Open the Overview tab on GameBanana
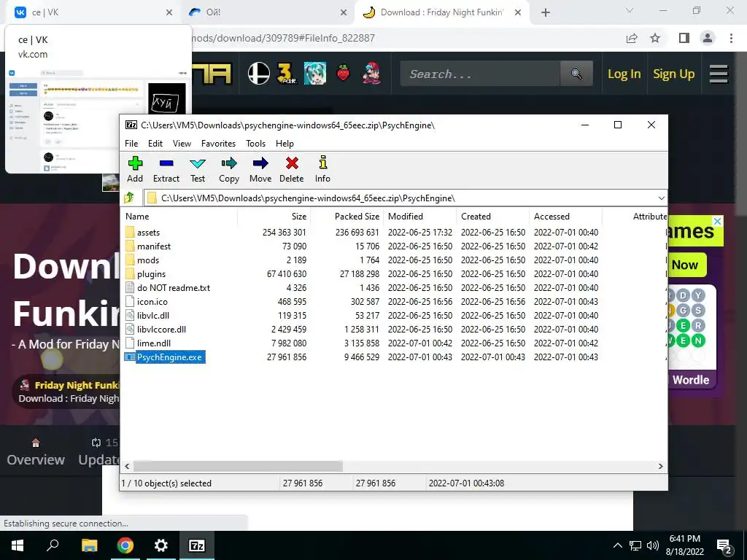 36,452
